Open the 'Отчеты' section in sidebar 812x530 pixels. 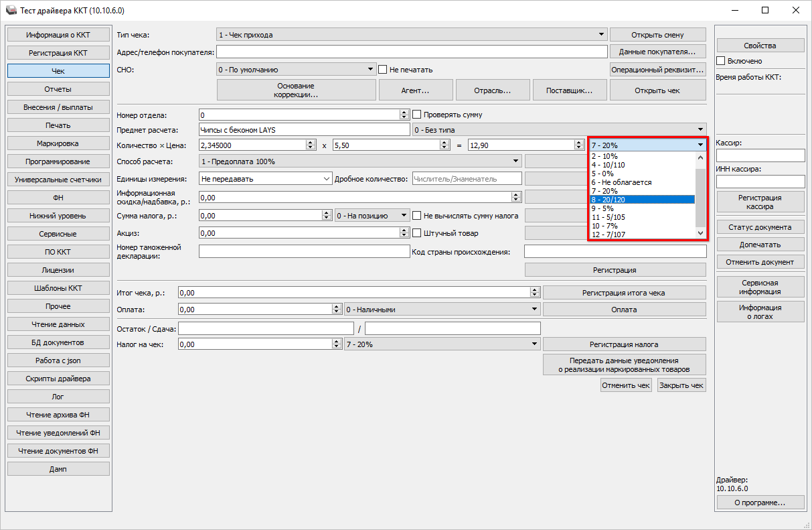coord(58,89)
